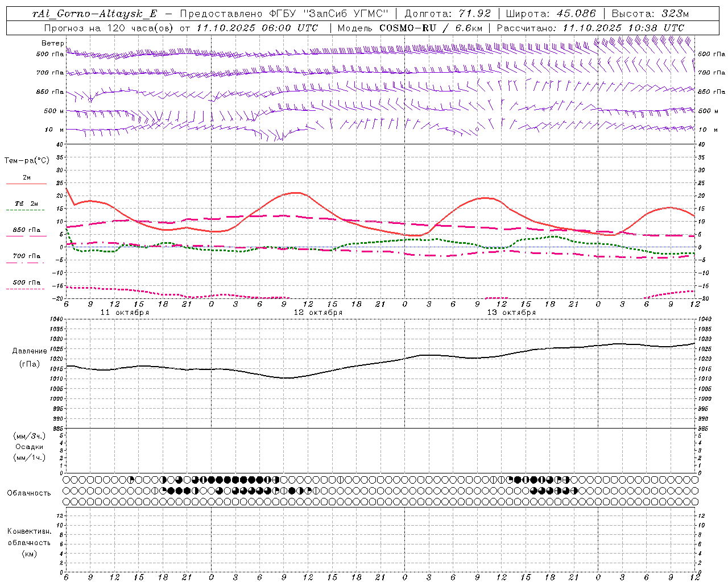Click the (мм/1ч.) precipitation unit label
The height and width of the screenshot is (582, 728).
pyautogui.click(x=30, y=458)
